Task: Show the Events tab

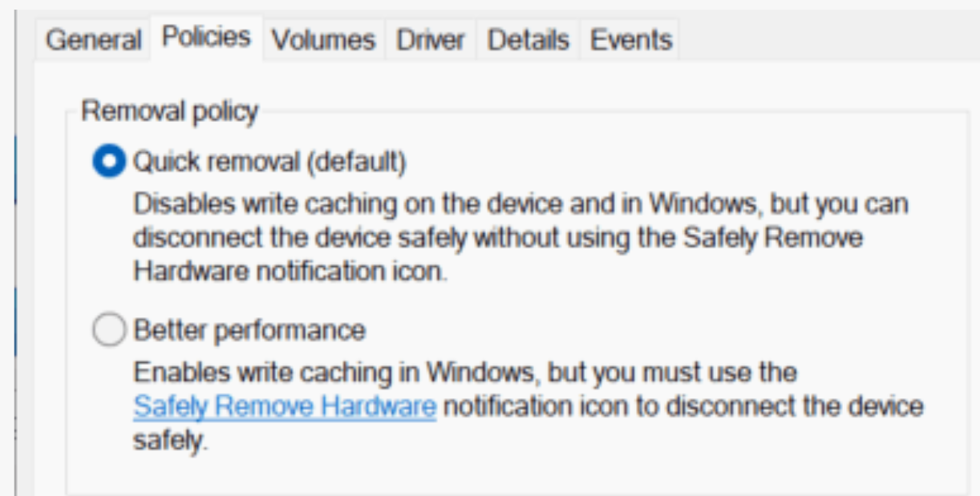Action: [x=631, y=40]
